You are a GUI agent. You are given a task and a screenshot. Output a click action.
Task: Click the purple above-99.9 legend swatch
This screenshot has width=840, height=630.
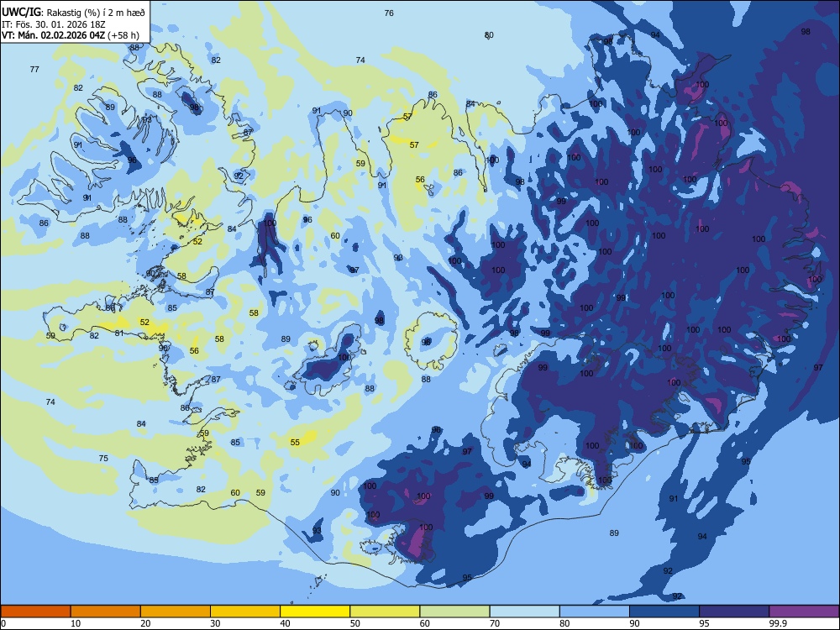pos(804,612)
